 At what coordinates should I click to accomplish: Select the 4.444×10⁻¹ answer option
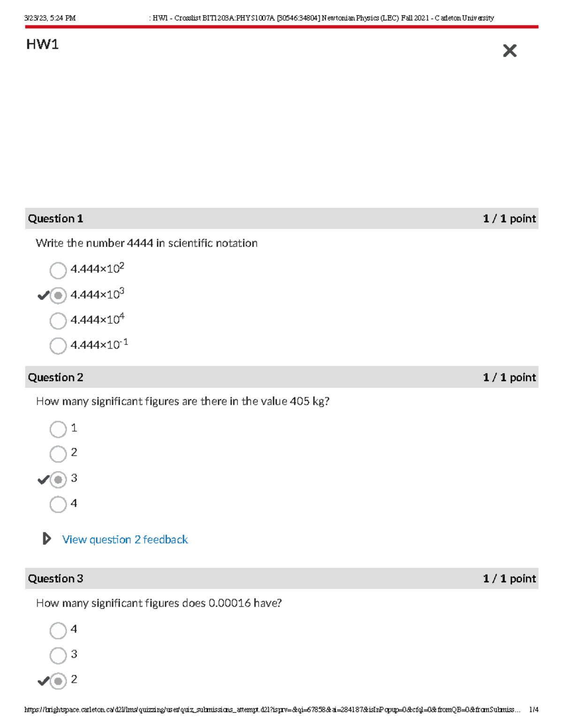58,346
